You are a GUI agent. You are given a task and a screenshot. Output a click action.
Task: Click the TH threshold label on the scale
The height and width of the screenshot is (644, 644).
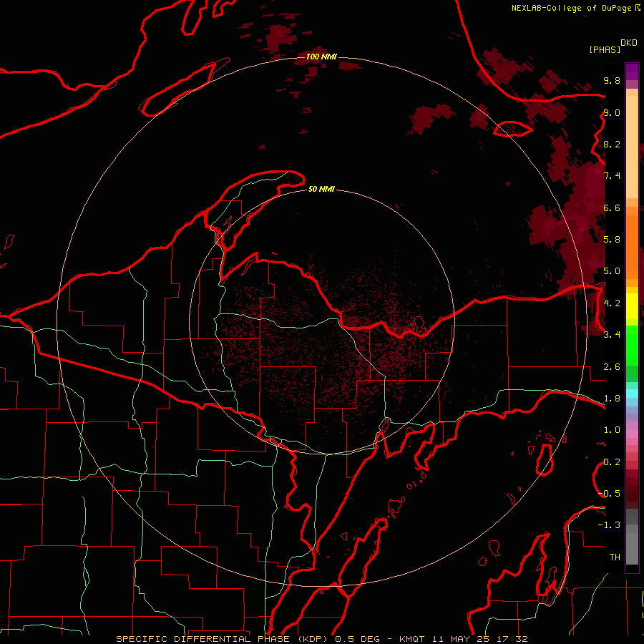click(x=615, y=557)
